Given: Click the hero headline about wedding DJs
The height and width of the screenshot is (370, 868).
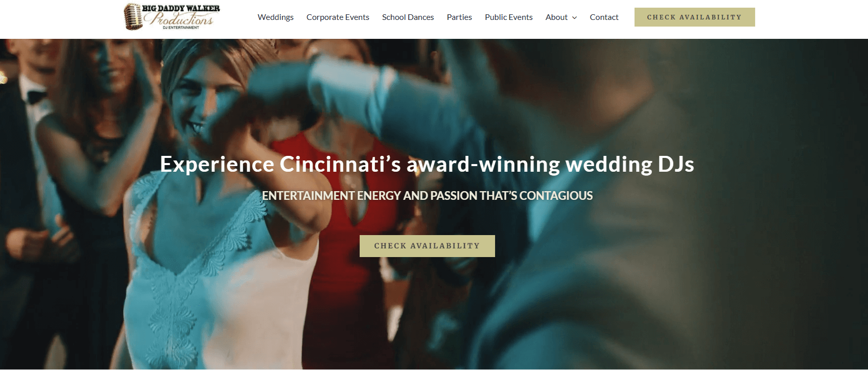Looking at the screenshot, I should tap(427, 164).
